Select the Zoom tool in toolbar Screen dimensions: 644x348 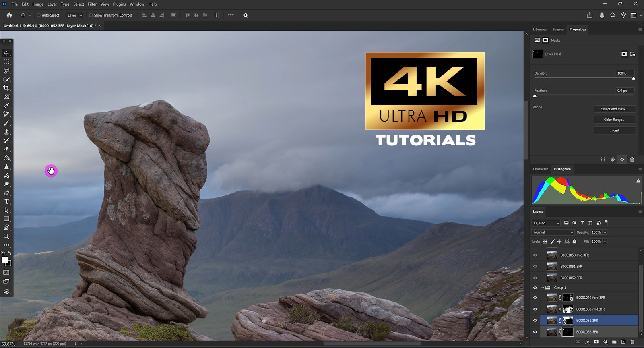[6, 236]
